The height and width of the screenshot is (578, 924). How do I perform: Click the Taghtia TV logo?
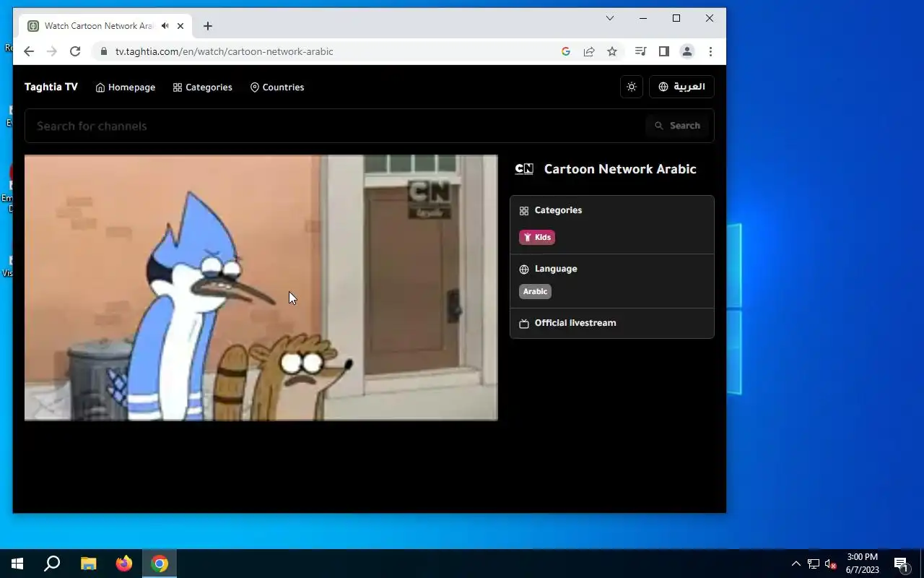pyautogui.click(x=51, y=87)
